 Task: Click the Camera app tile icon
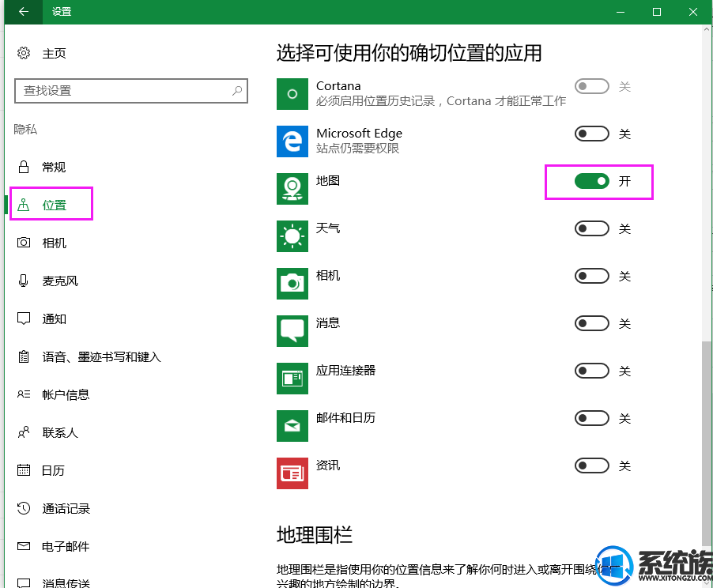click(292, 283)
